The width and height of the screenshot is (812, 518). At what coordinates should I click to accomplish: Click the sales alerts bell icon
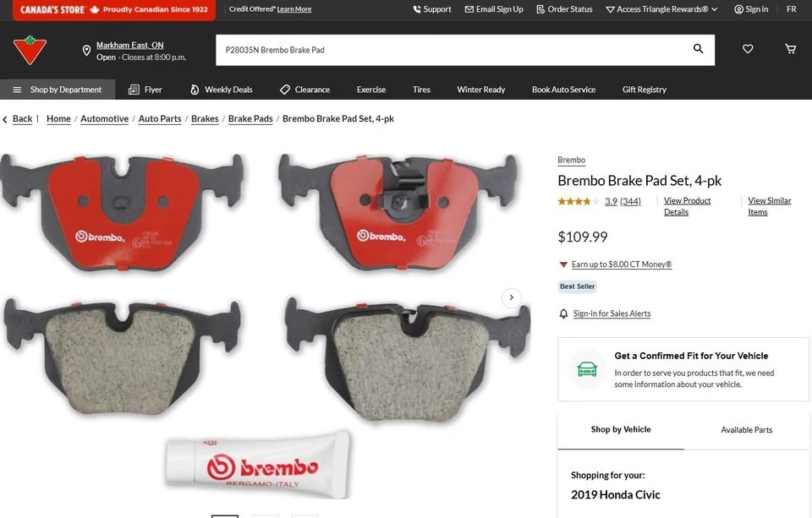point(563,314)
